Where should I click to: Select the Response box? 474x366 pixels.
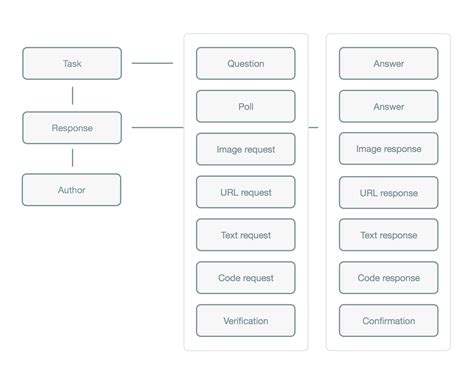pos(72,128)
